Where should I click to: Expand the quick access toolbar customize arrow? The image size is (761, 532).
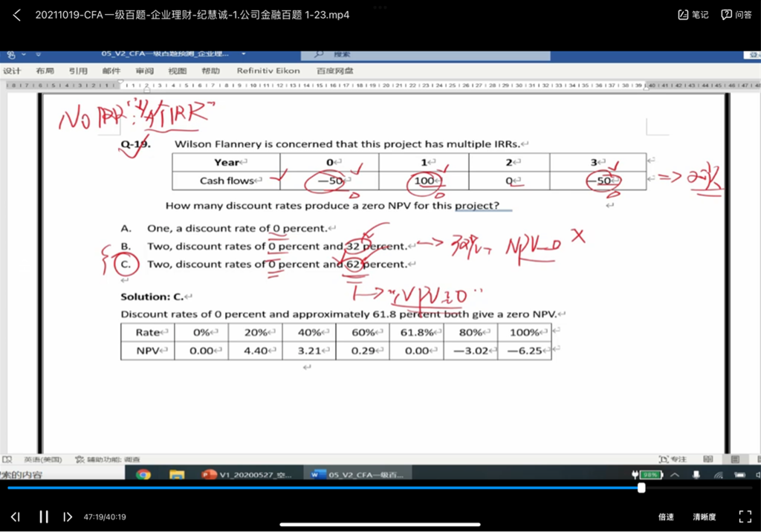[39, 54]
